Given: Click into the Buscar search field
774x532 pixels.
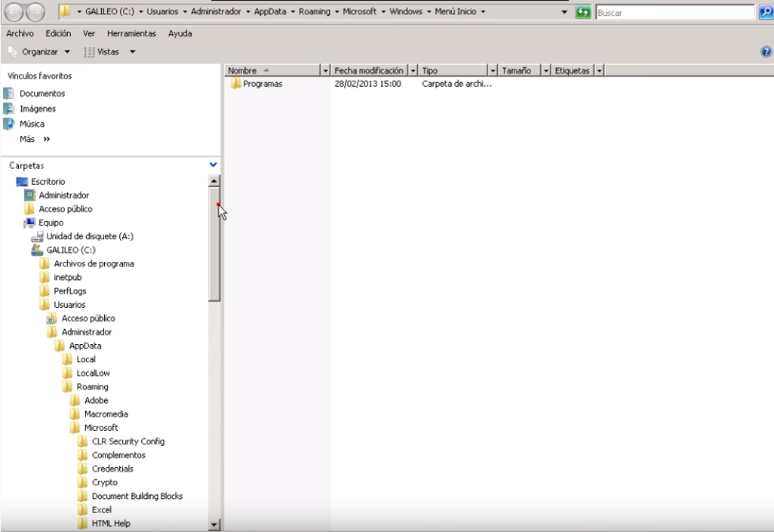Looking at the screenshot, I should pos(674,13).
